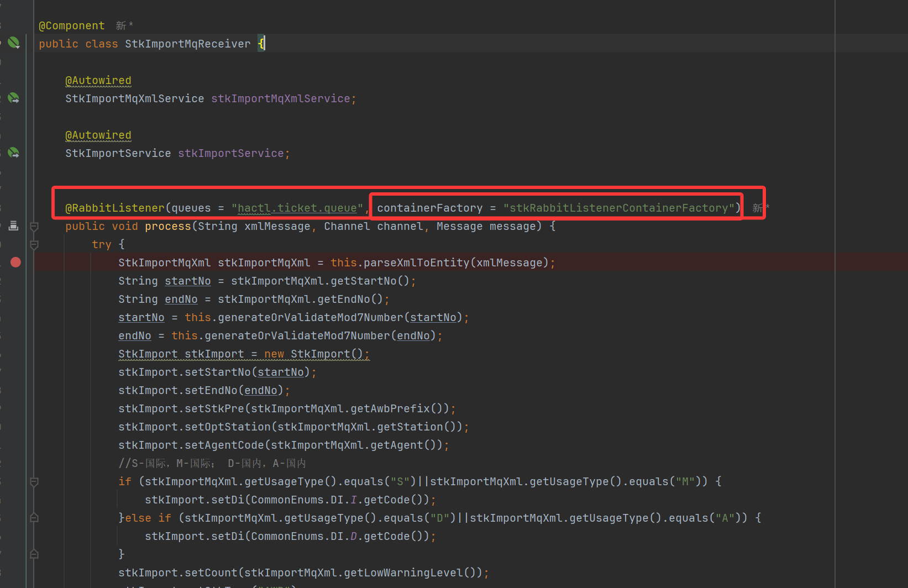Place caret inside the xmlMessage parameter name

[x=277, y=226]
